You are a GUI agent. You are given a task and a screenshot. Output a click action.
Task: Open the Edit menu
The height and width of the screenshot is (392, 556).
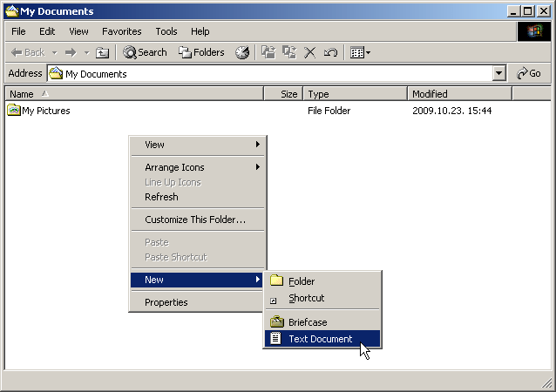(47, 31)
